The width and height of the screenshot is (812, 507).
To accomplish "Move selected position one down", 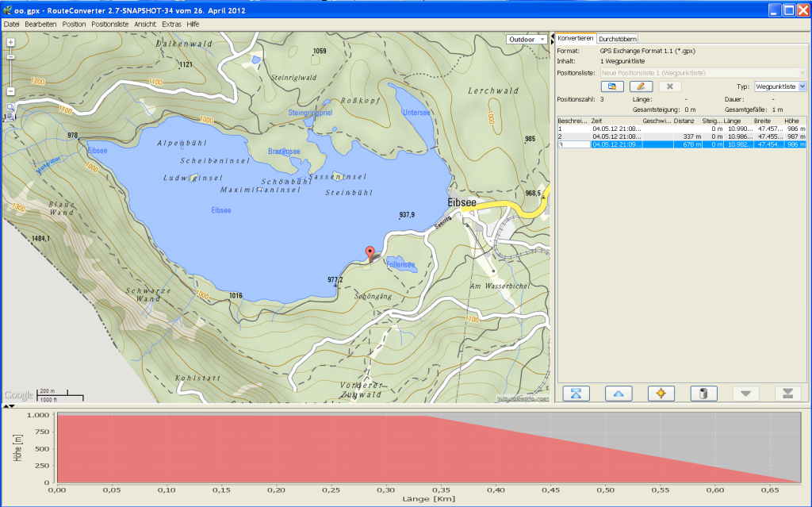I will [x=745, y=394].
